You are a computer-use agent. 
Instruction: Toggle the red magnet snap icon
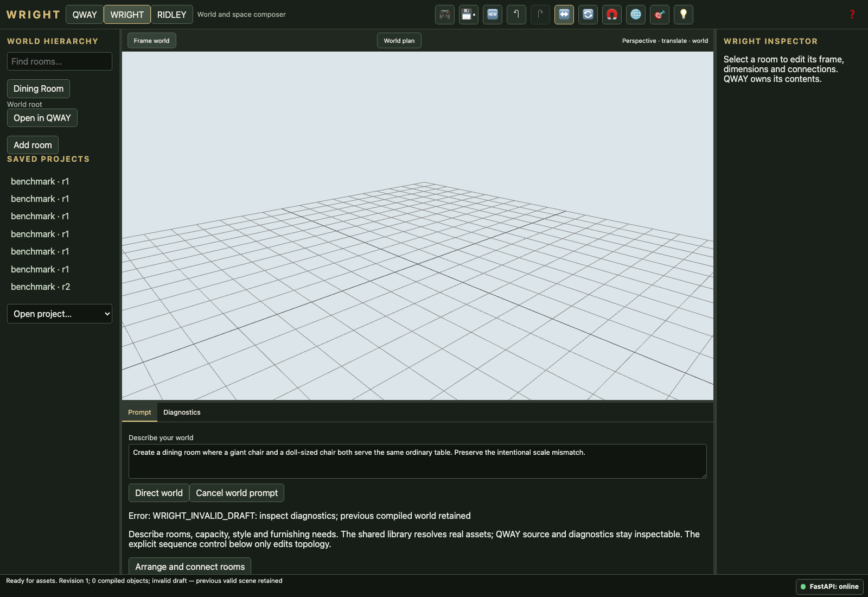[612, 15]
